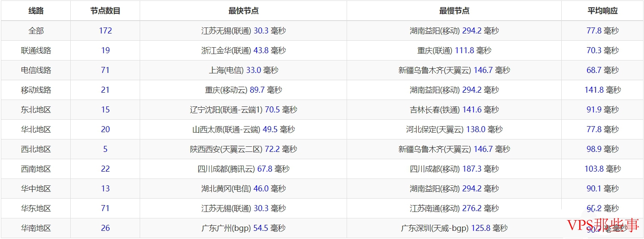Click 湖南益阳(移动) 294.2 毫秒 in 全部 row
This screenshot has height=239, width=644.
pos(454,31)
